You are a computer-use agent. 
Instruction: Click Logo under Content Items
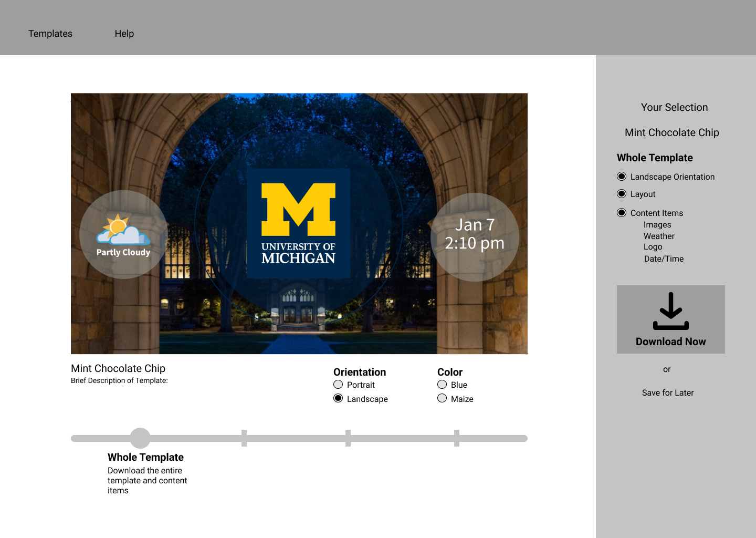pos(653,246)
